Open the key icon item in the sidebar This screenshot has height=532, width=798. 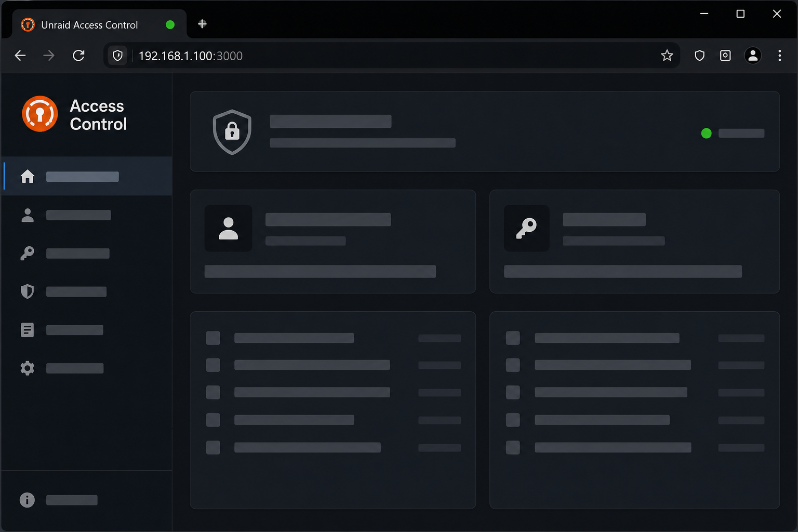coord(28,254)
